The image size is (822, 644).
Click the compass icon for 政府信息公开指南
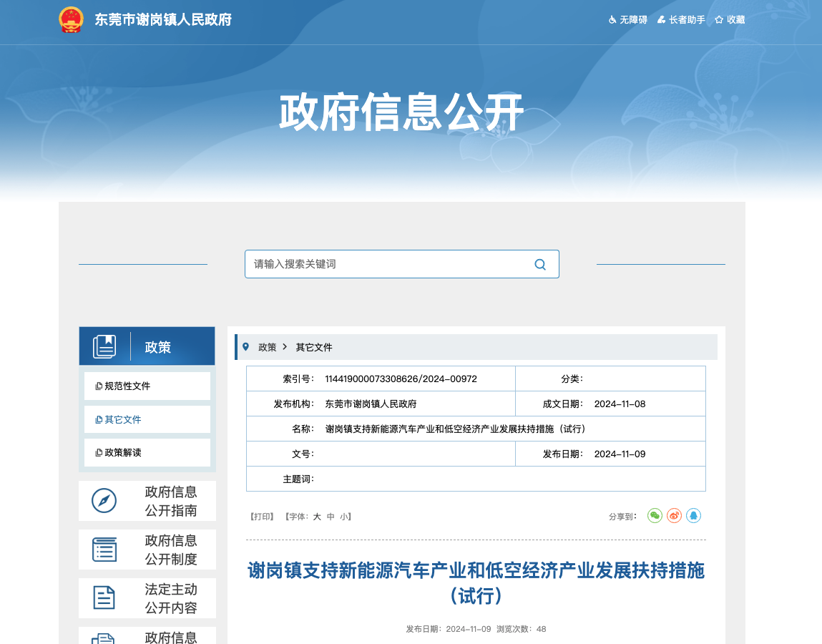[104, 500]
